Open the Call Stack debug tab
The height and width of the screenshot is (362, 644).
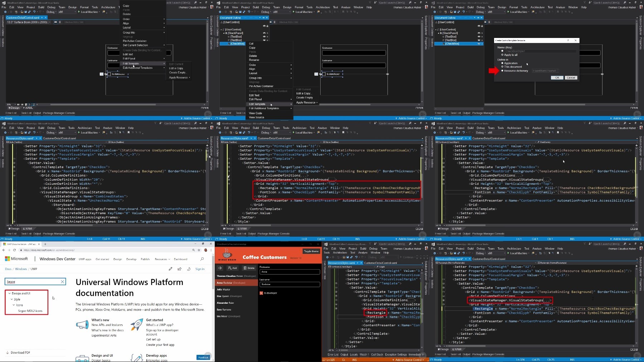(x=377, y=355)
